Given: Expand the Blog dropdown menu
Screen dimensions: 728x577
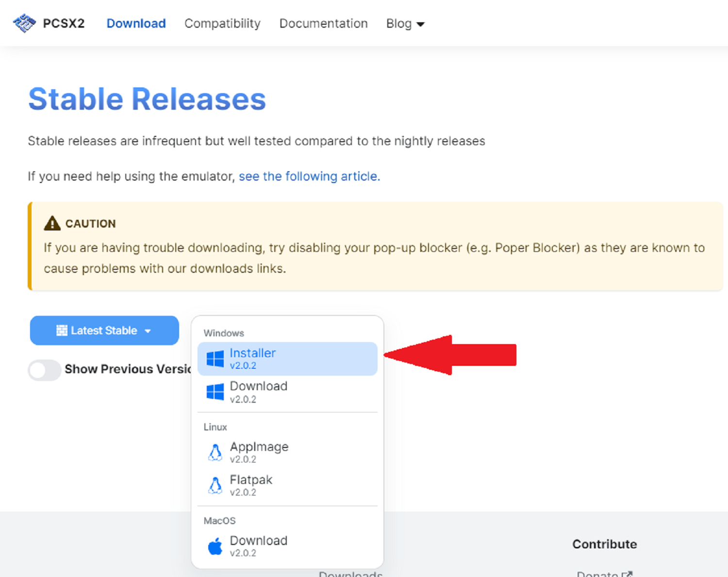Looking at the screenshot, I should click(405, 23).
